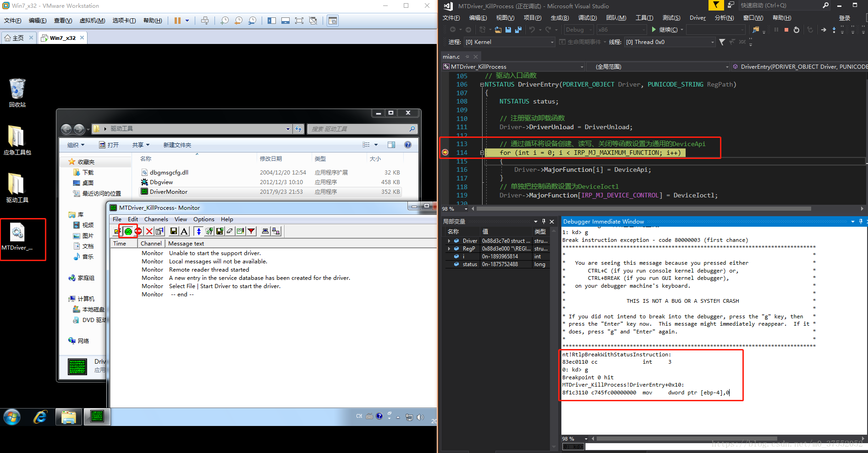Click Visual Studio feedback notification flag icon
868x453 pixels.
(x=716, y=5)
